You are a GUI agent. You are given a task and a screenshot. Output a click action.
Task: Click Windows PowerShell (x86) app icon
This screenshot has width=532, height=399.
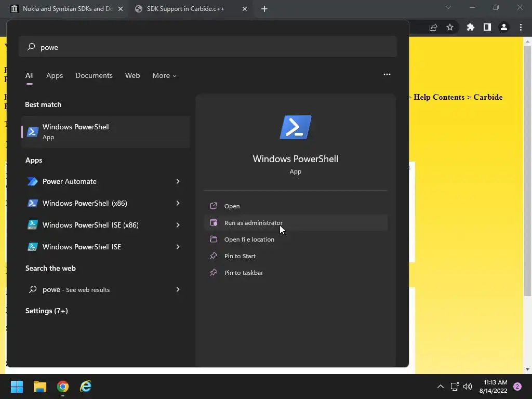point(33,203)
